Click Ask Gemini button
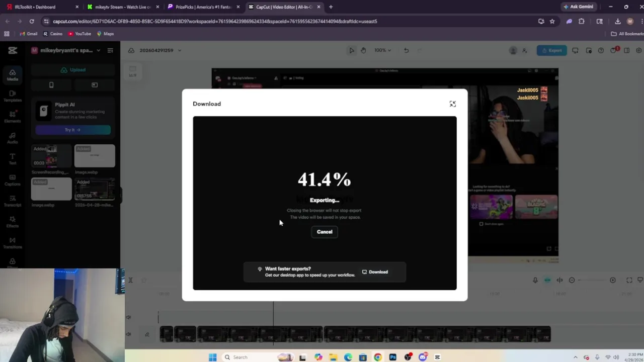Image resolution: width=644 pixels, height=362 pixels. pyautogui.click(x=579, y=7)
